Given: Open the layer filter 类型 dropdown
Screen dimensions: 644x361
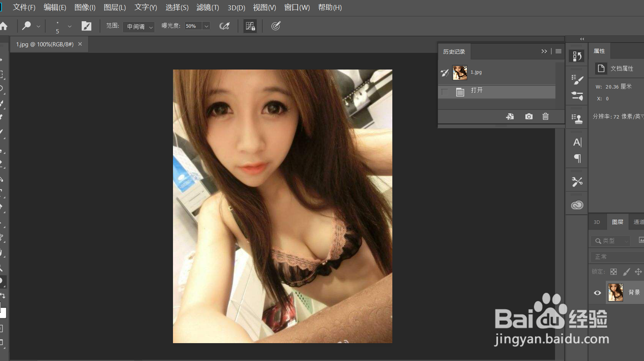Looking at the screenshot, I should click(x=611, y=241).
